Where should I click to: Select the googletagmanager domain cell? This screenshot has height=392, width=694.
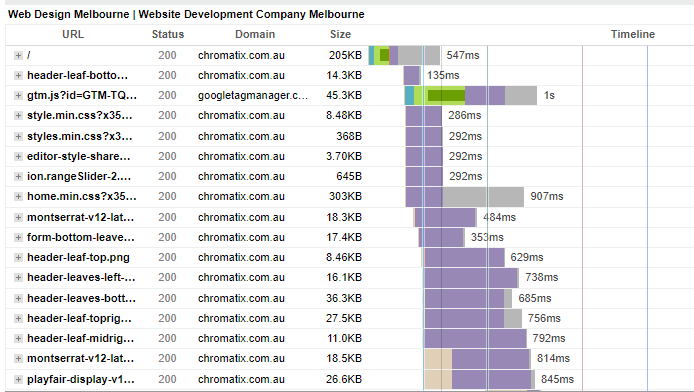point(253,96)
